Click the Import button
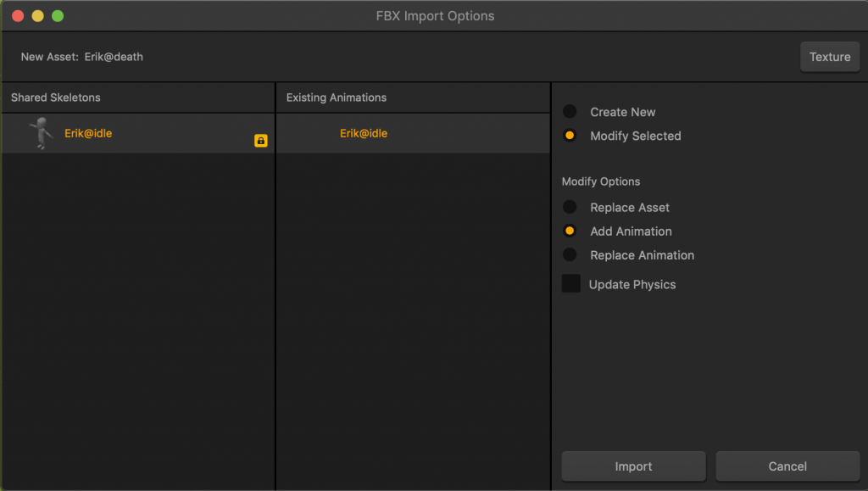Screen dimensions: 868x491 point(633,466)
